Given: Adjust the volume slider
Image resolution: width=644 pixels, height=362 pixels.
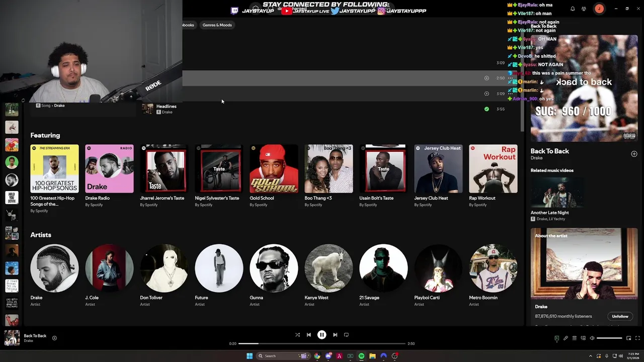Looking at the screenshot, I should pyautogui.click(x=610, y=338).
